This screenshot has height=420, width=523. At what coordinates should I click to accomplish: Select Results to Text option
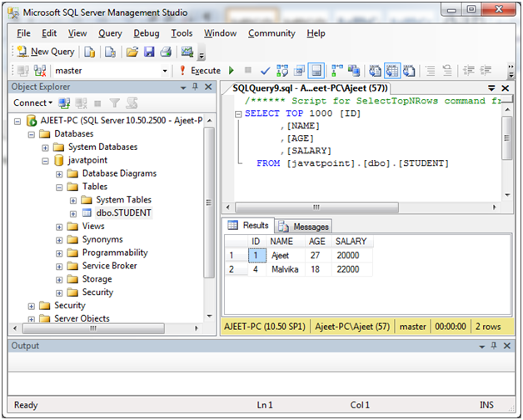[x=375, y=71]
